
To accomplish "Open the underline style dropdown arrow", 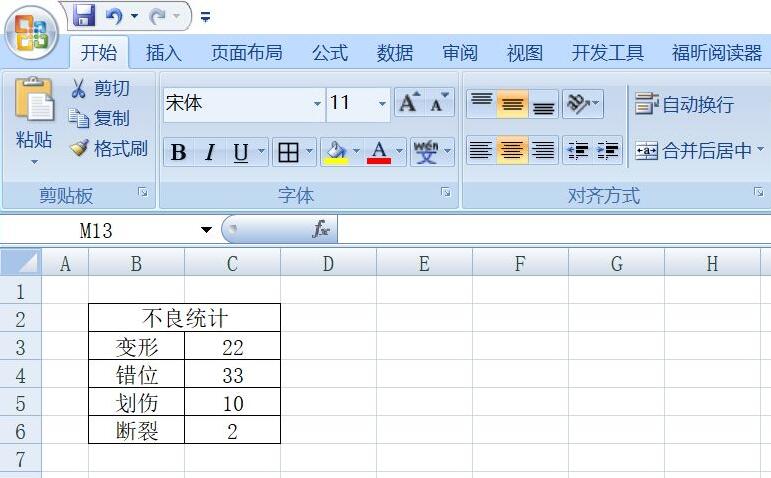I will (x=262, y=151).
